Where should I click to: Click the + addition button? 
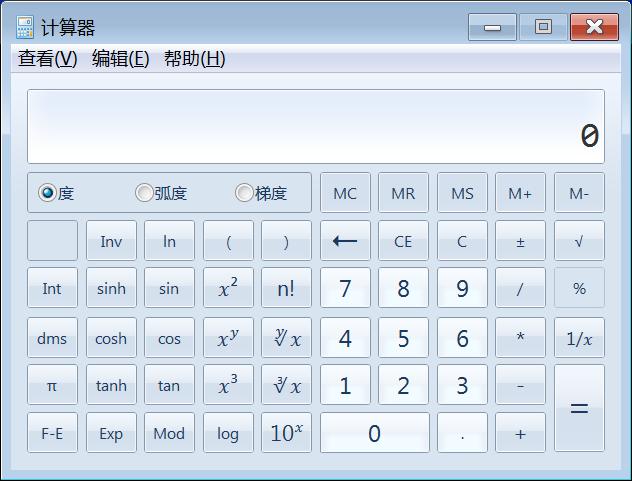tap(520, 432)
